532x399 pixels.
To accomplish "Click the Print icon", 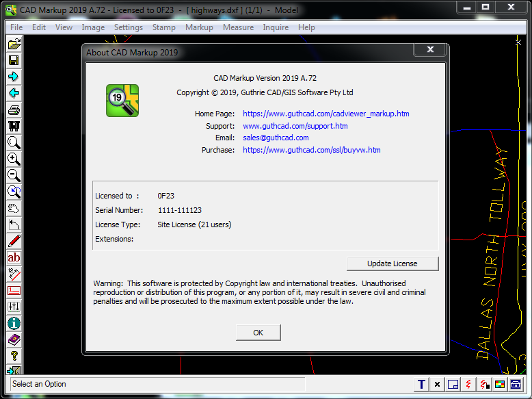I will [14, 110].
